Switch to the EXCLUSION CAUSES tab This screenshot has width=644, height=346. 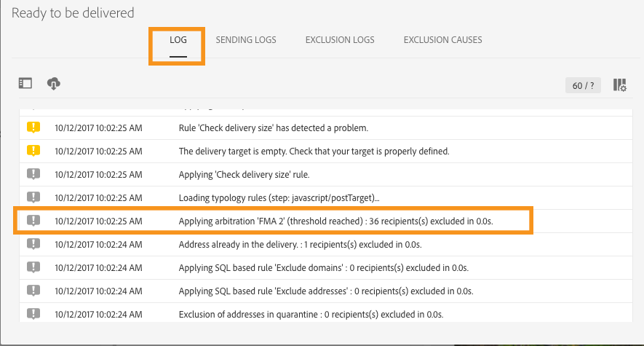(x=442, y=40)
